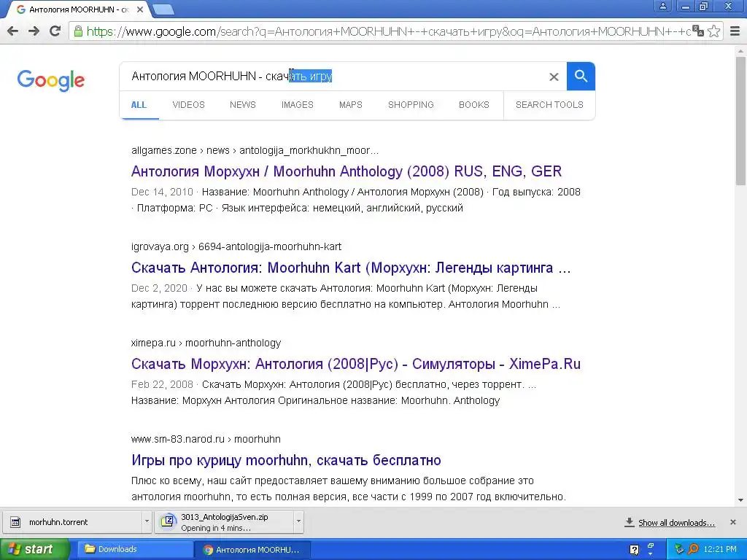Switch to the ALL results tab

pyautogui.click(x=139, y=105)
